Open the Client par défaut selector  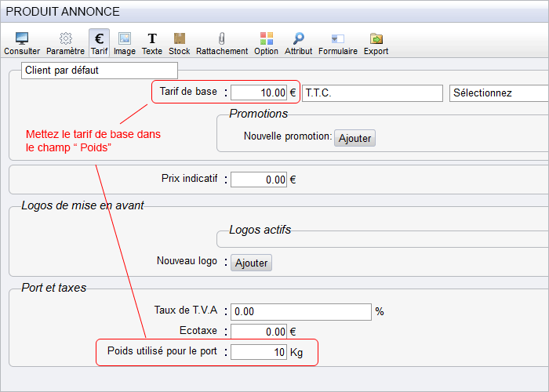click(100, 71)
